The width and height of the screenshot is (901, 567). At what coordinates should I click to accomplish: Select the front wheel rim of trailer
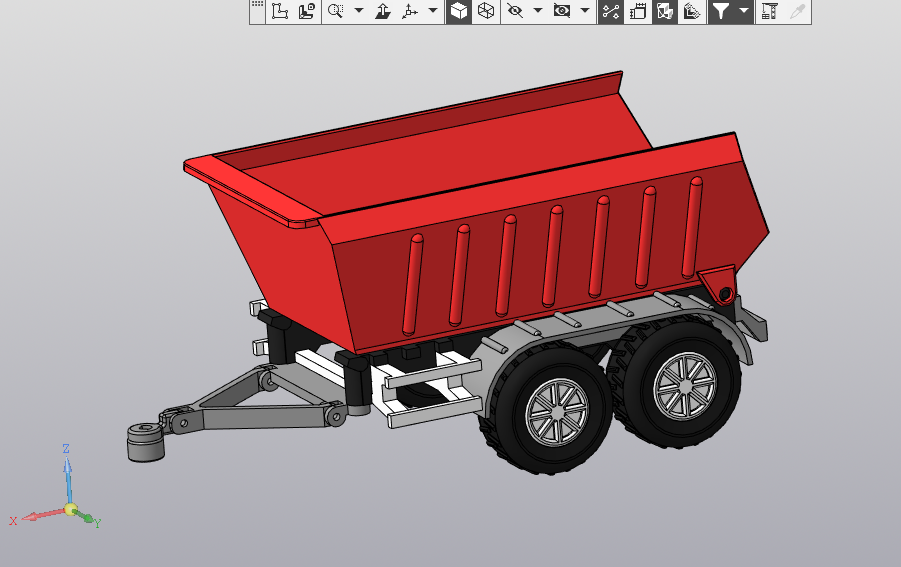point(556,412)
